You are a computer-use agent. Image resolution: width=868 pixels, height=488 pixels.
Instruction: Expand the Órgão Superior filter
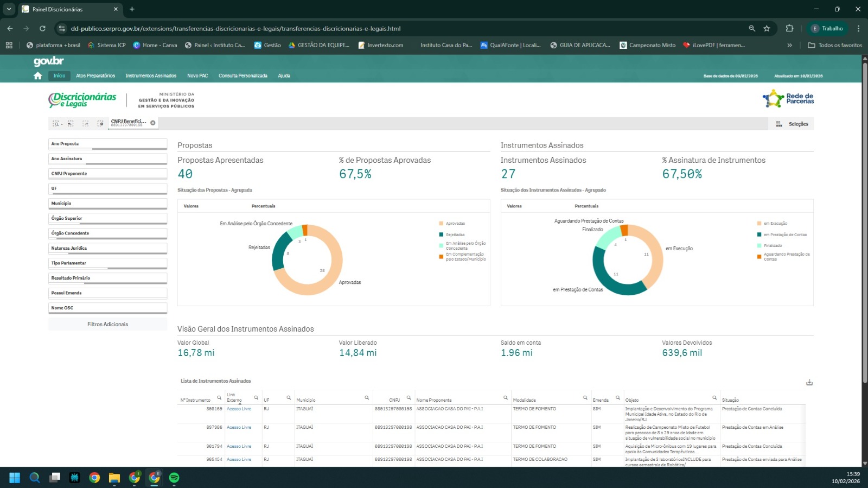pos(107,218)
